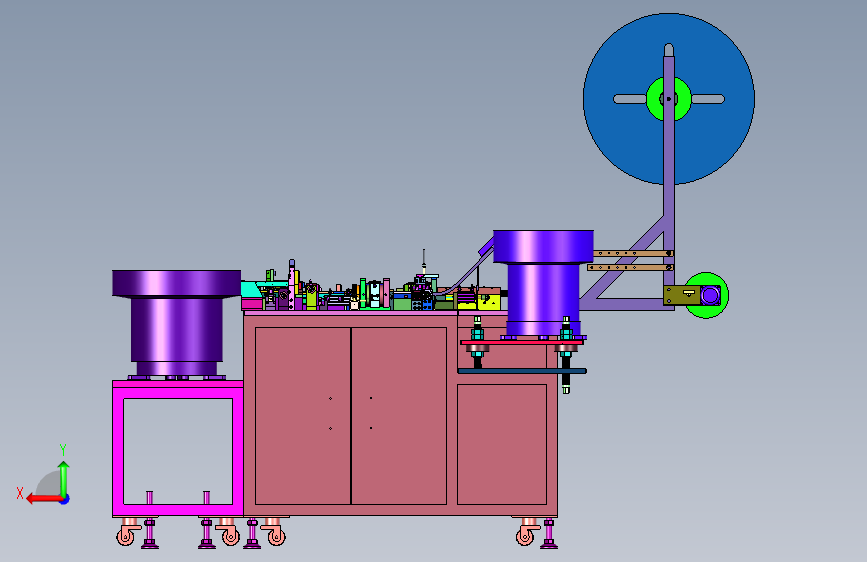Select the left vibratory bowl cylindrical base
Image resolution: width=867 pixels, height=562 pixels.
tap(176, 330)
